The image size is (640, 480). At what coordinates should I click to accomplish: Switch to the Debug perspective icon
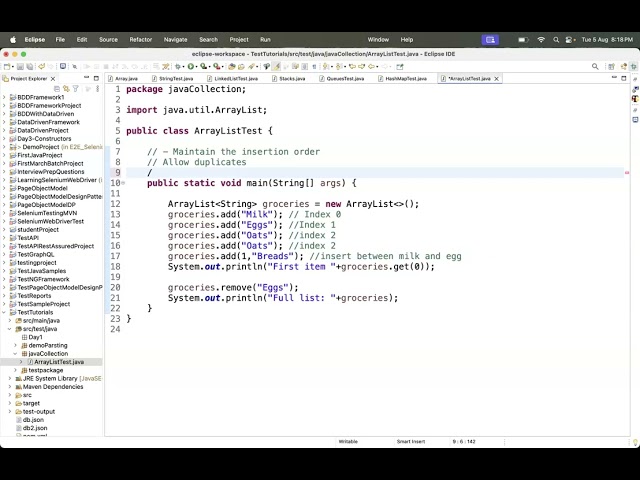633,67
